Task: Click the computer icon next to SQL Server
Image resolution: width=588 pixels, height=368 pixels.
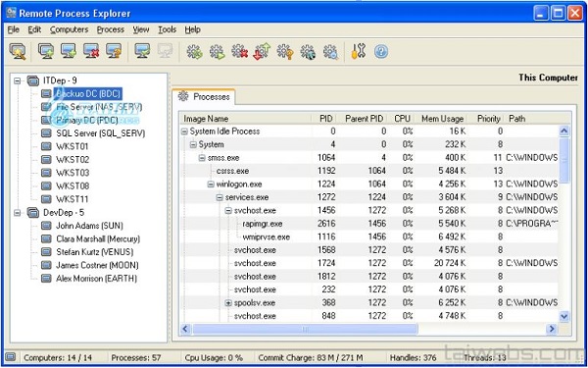Action: coord(46,133)
